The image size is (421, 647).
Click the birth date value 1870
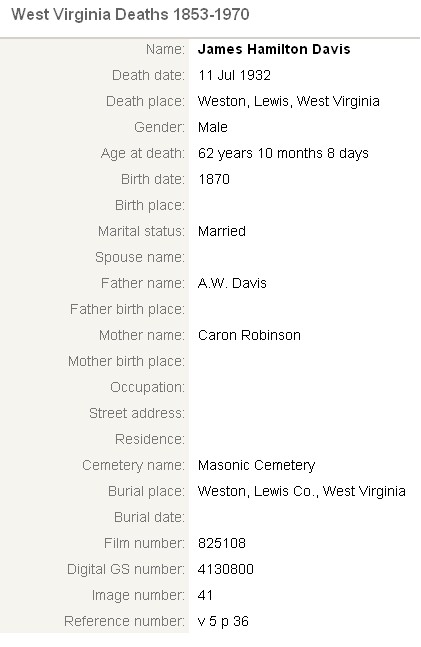214,179
